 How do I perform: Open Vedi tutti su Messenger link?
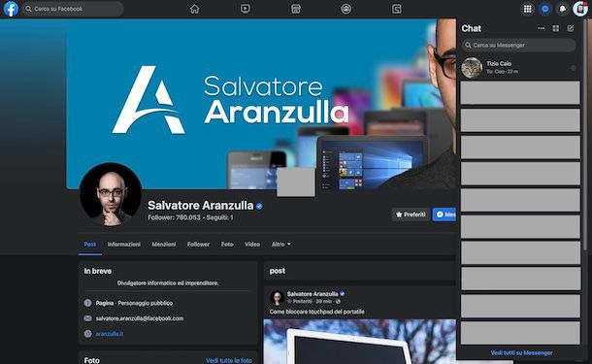[521, 352]
